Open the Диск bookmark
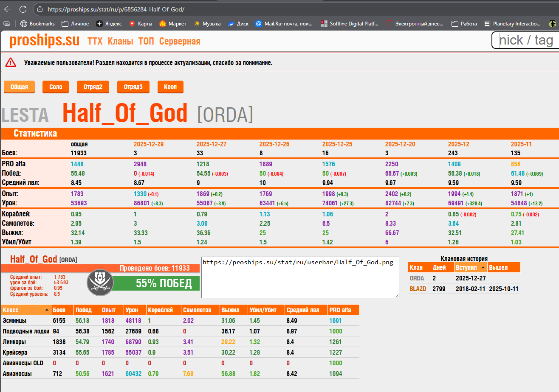The width and height of the screenshot is (559, 392). click(238, 24)
